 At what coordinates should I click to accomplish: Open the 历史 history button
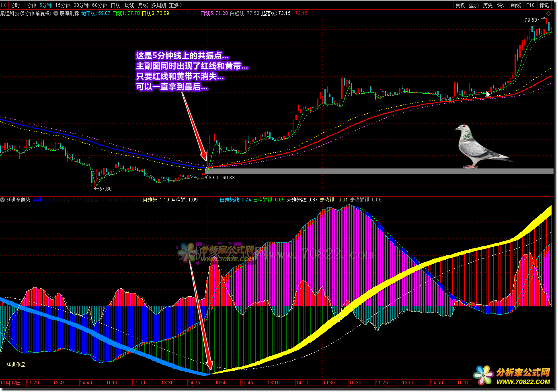tap(488, 5)
